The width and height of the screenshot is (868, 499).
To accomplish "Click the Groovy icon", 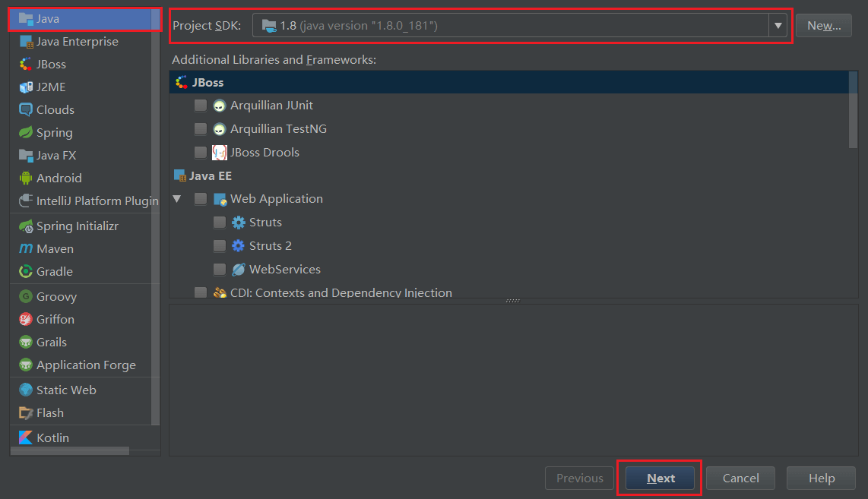I will pyautogui.click(x=26, y=296).
